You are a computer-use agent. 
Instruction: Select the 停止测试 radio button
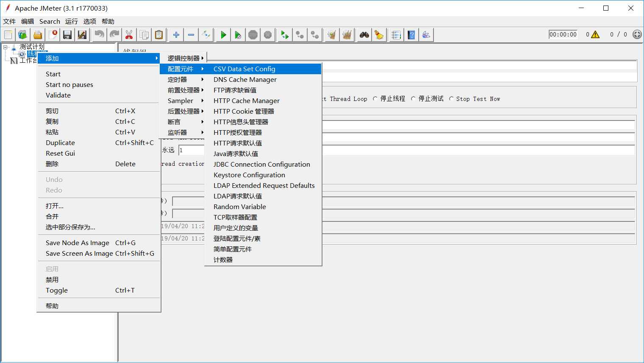[413, 99]
